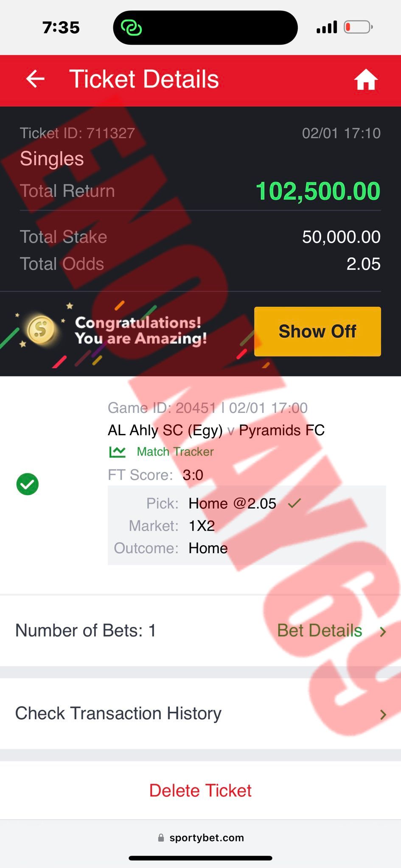The image size is (401, 868).
Task: Tap the sportybet.com address bar
Action: (200, 837)
